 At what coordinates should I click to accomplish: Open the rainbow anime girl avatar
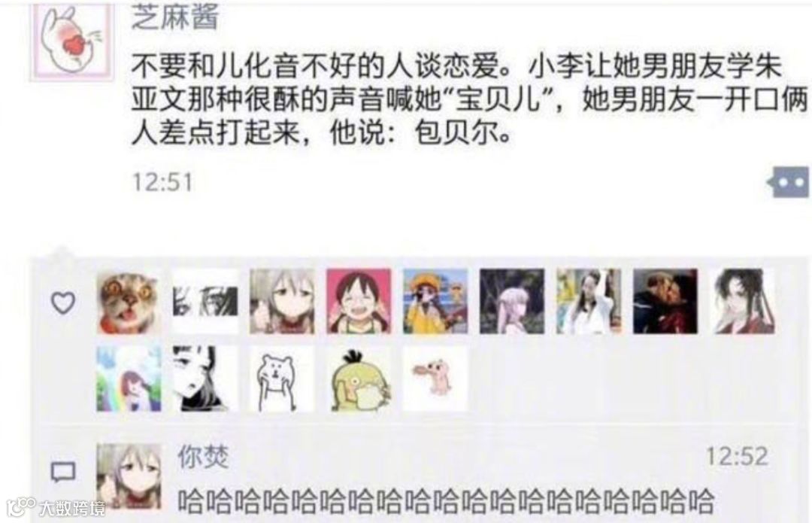pos(129,379)
